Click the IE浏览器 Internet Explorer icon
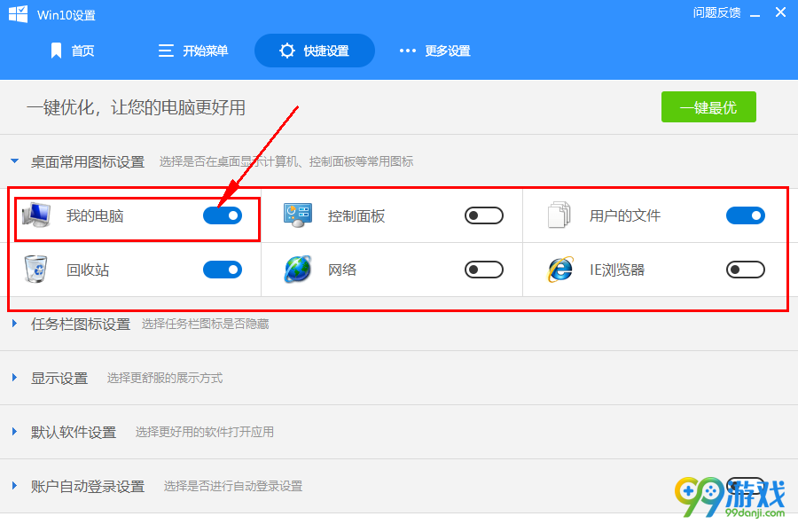This screenshot has width=798, height=532. pyautogui.click(x=559, y=270)
